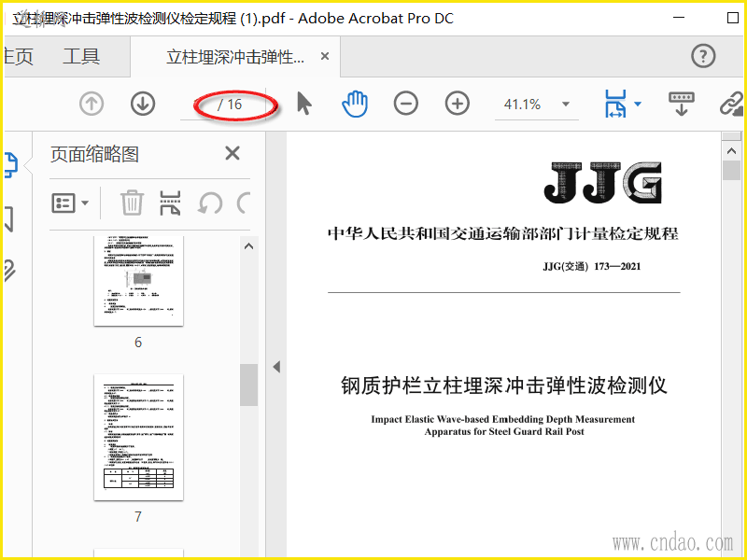Maximize the Acrobat window

[x=733, y=18]
